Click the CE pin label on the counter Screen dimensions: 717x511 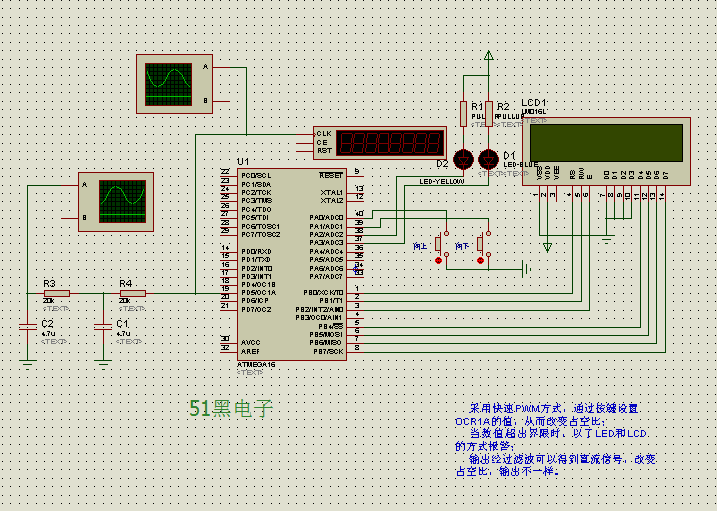(x=322, y=142)
